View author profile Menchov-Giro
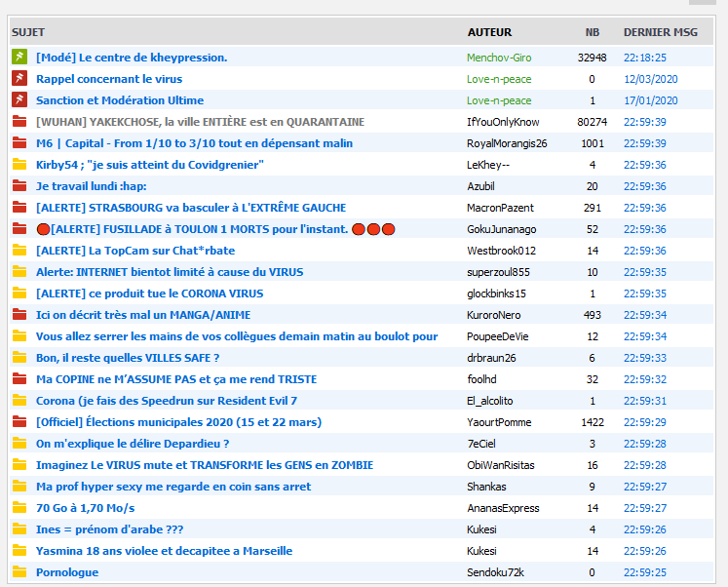The image size is (728, 587). pyautogui.click(x=499, y=58)
